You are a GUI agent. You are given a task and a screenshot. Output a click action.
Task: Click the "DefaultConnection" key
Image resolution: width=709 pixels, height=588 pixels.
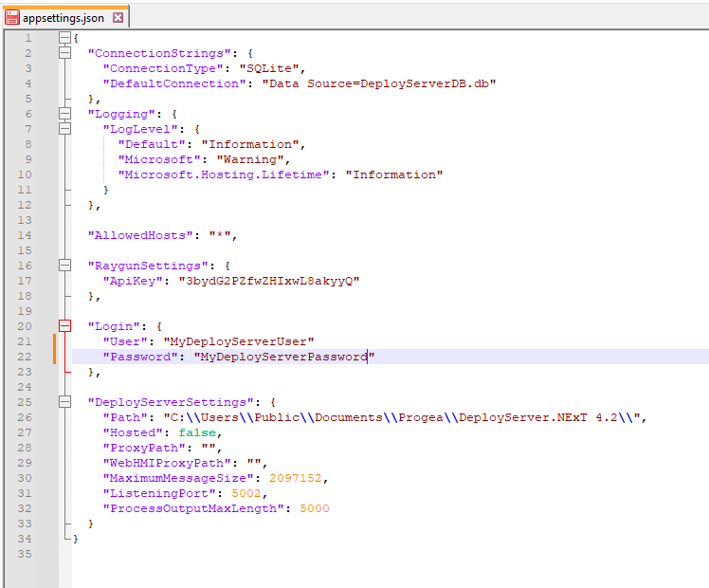tap(174, 83)
